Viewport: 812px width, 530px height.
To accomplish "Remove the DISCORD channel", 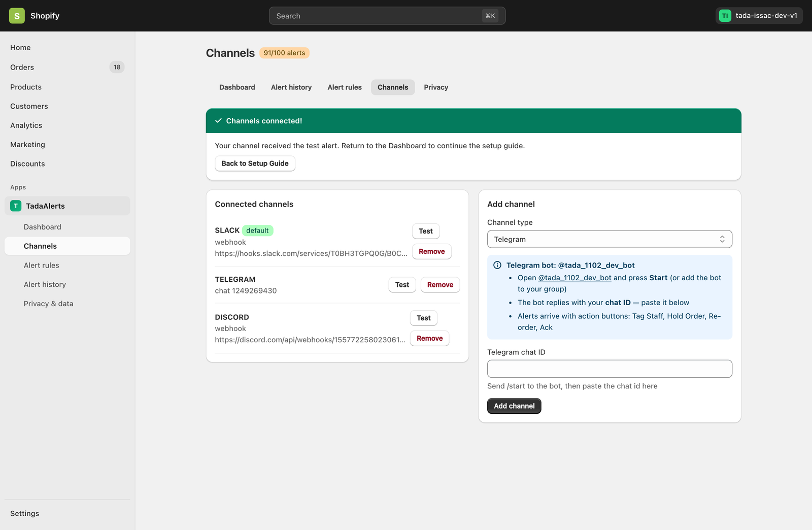I will pyautogui.click(x=429, y=338).
